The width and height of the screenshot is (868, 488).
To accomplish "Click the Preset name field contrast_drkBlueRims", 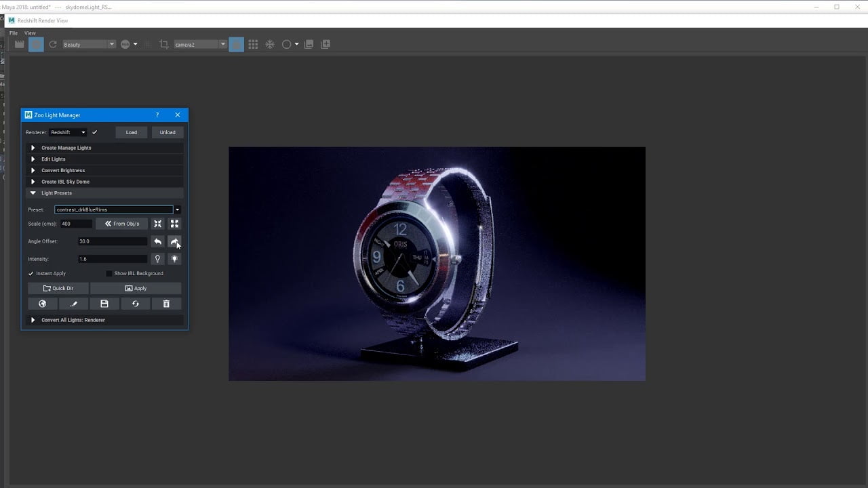I will pyautogui.click(x=114, y=209).
